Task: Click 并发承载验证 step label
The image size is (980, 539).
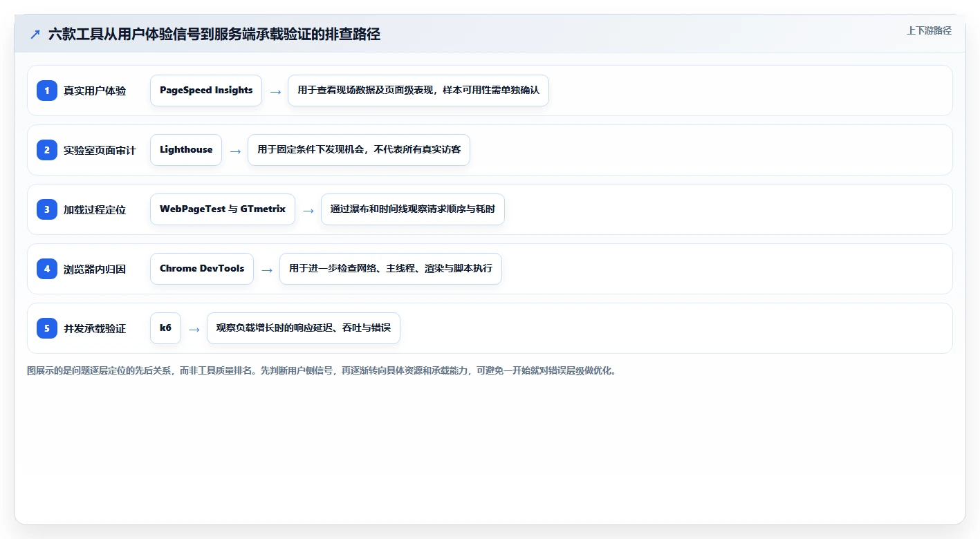Action: coord(95,328)
